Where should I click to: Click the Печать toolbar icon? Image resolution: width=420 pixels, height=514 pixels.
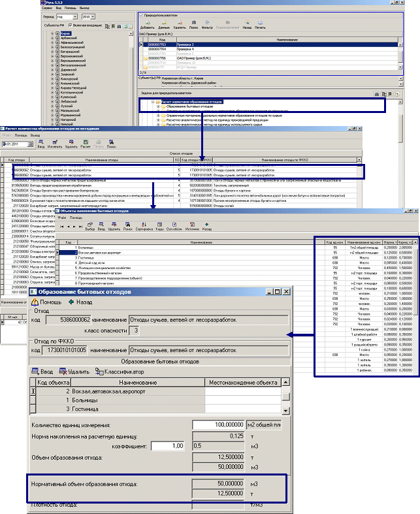pyautogui.click(x=260, y=25)
